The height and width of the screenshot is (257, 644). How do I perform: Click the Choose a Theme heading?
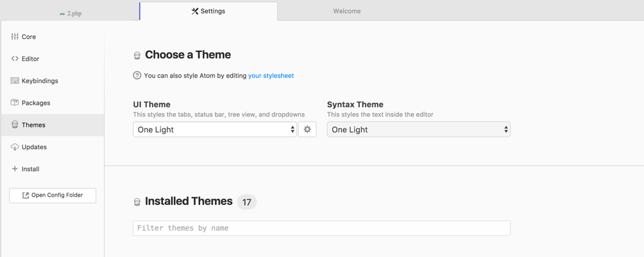(x=188, y=55)
